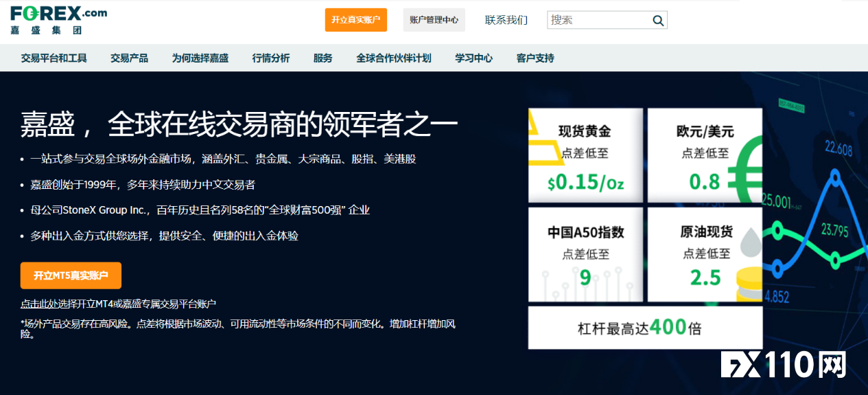Open the 客户支持 menu
The height and width of the screenshot is (395, 868).
[535, 58]
